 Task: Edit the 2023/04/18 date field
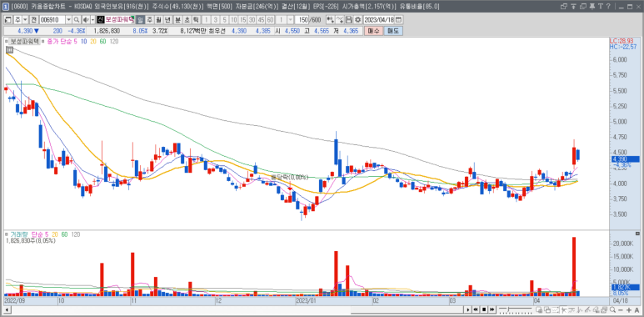pyautogui.click(x=379, y=20)
